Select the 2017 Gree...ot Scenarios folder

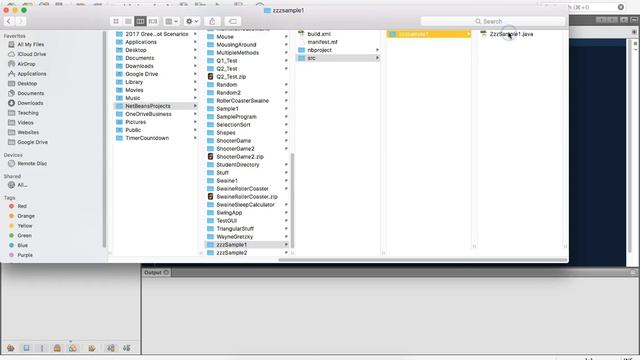156,34
